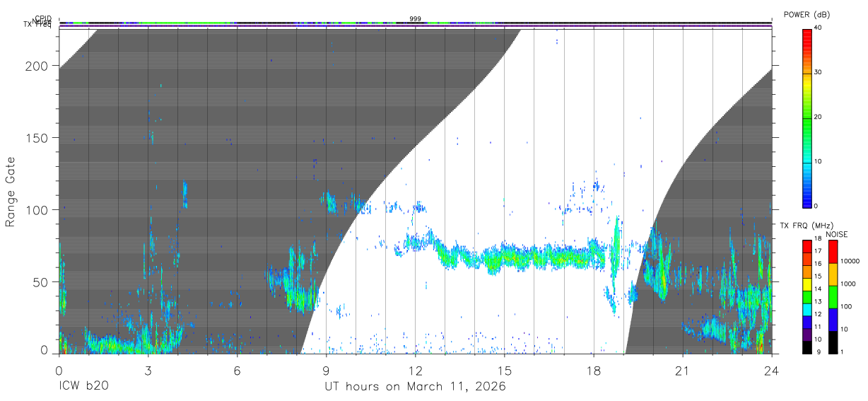The height and width of the screenshot is (401, 868).
Task: Click the POWER (dB) colorbar title
Action: (x=807, y=14)
